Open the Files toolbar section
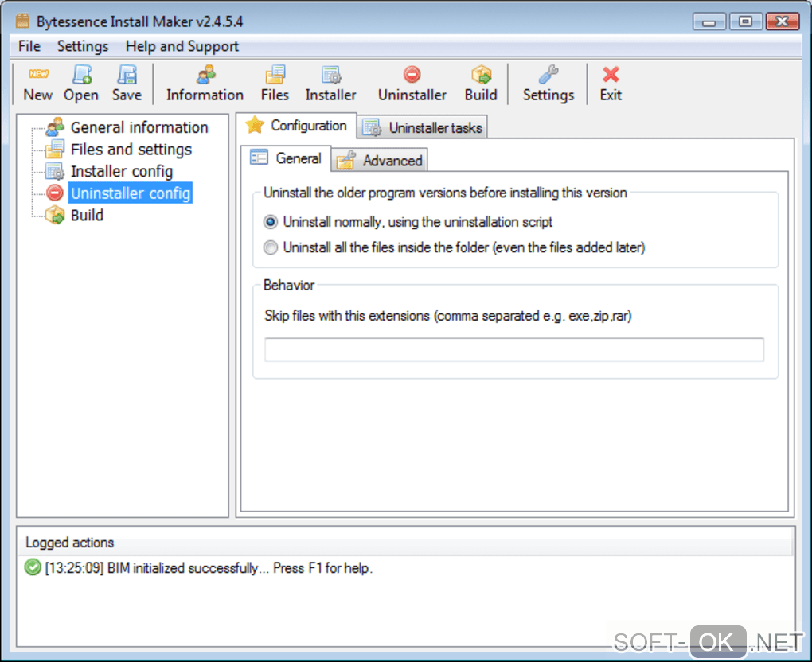Screen dimensions: 812x662 [x=275, y=84]
